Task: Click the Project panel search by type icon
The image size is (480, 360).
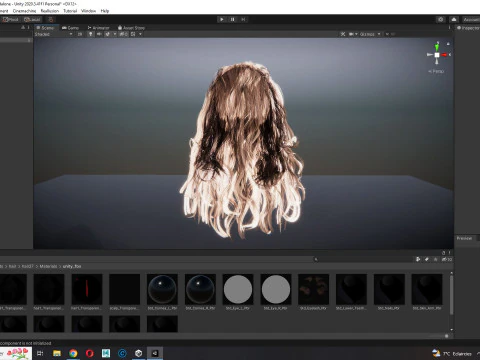Action: click(x=418, y=259)
